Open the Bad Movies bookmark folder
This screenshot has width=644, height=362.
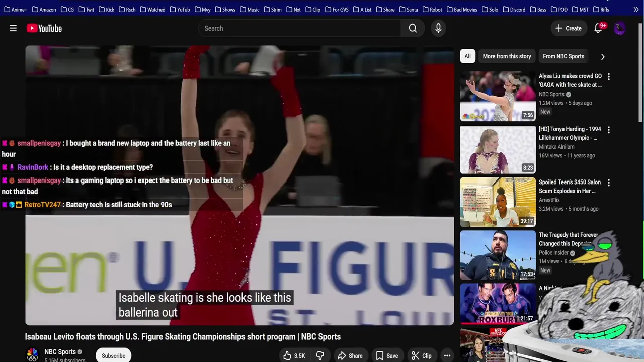pyautogui.click(x=462, y=9)
